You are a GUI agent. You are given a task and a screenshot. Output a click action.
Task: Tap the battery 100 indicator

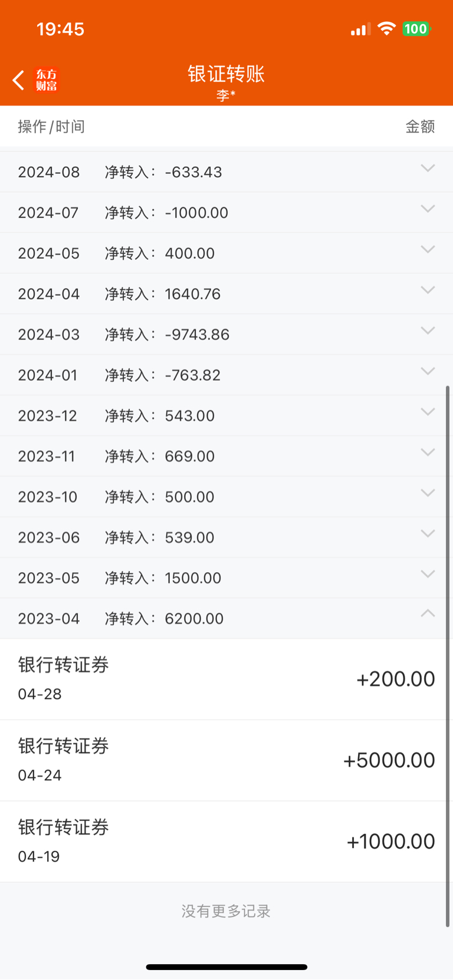point(416,28)
